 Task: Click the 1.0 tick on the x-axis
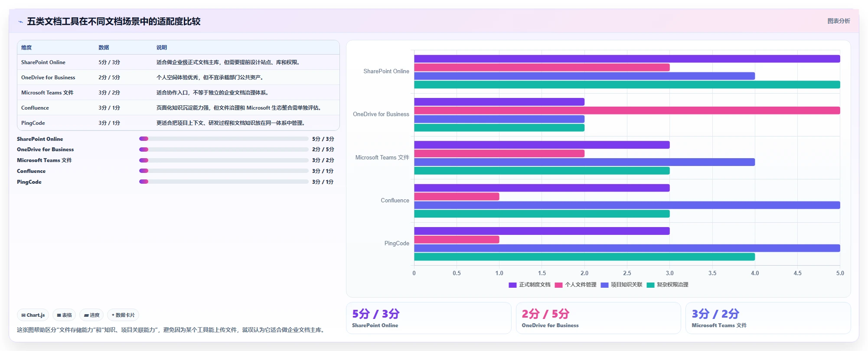pos(499,273)
